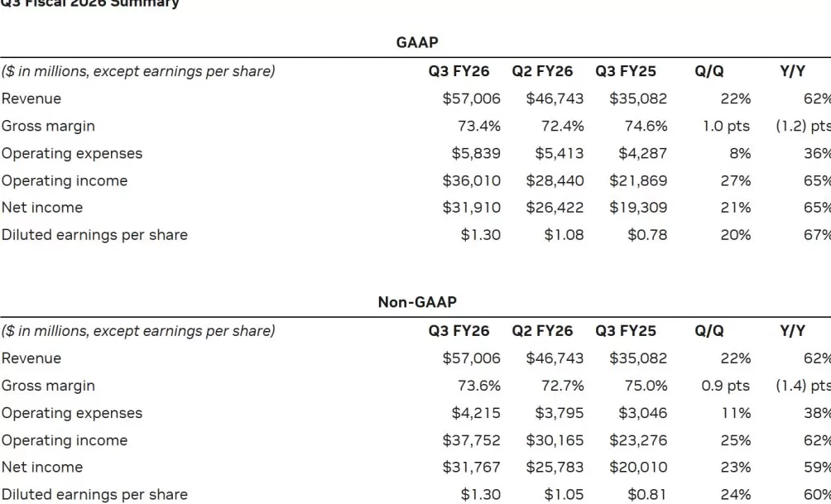Click GAAP diluted EPS $1.08 cell
The height and width of the screenshot is (504, 831).
pyautogui.click(x=564, y=235)
